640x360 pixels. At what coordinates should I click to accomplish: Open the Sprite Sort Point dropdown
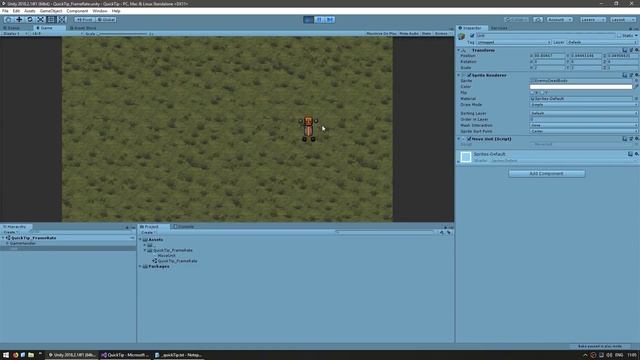point(584,131)
